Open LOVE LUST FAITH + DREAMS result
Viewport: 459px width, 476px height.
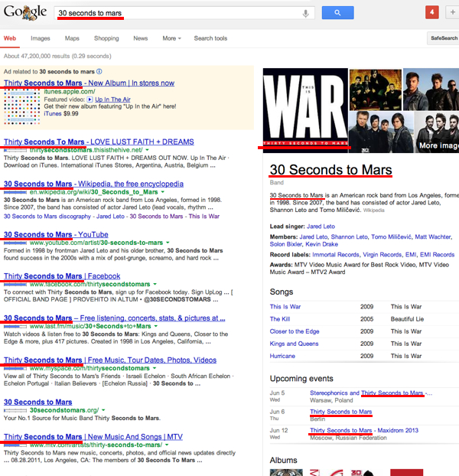[99, 142]
